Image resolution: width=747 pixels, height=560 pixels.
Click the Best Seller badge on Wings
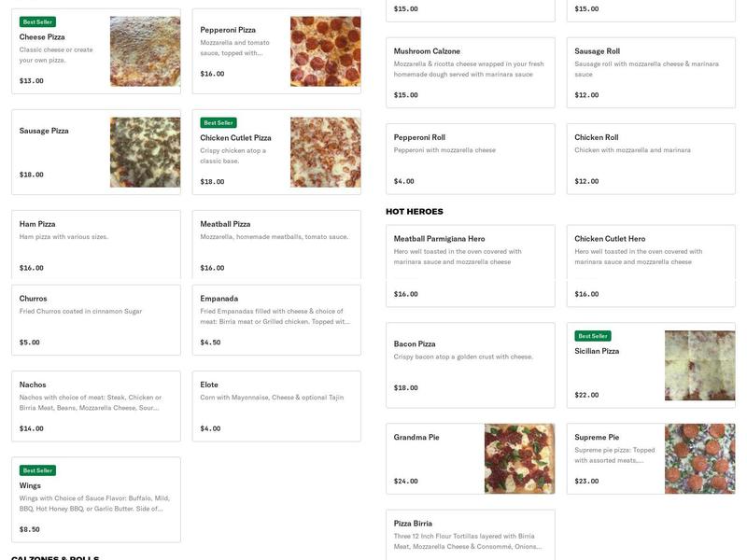37,470
